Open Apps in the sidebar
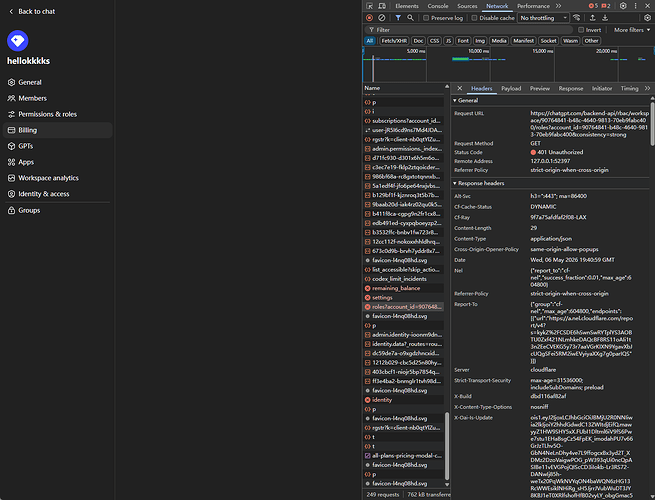Screen dimensions: 655x500 pos(57,162)
